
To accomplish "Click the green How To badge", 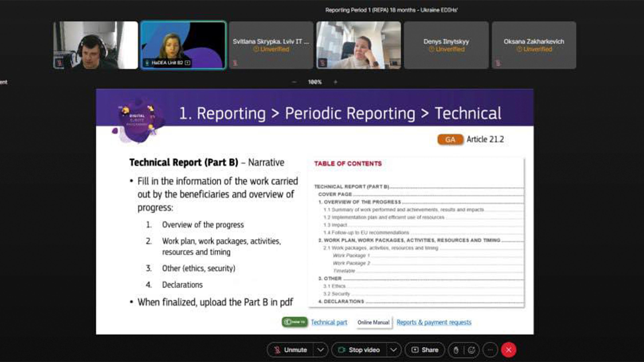I will 294,322.
